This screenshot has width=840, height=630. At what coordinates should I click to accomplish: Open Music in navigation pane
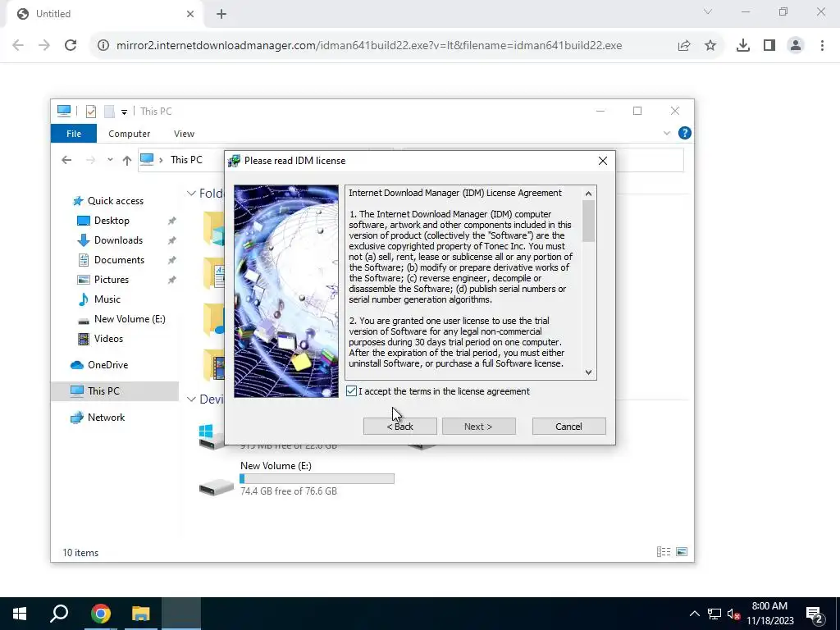coord(107,299)
